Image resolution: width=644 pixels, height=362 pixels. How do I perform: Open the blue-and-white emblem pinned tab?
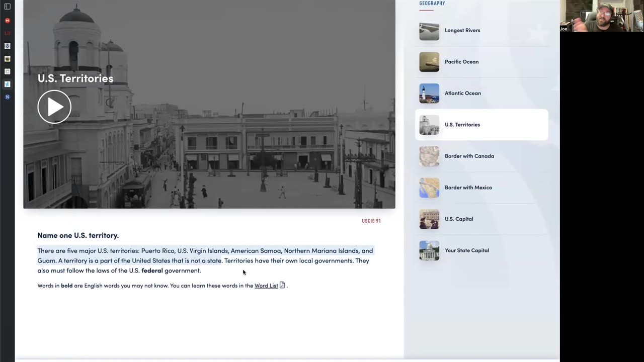(7, 46)
